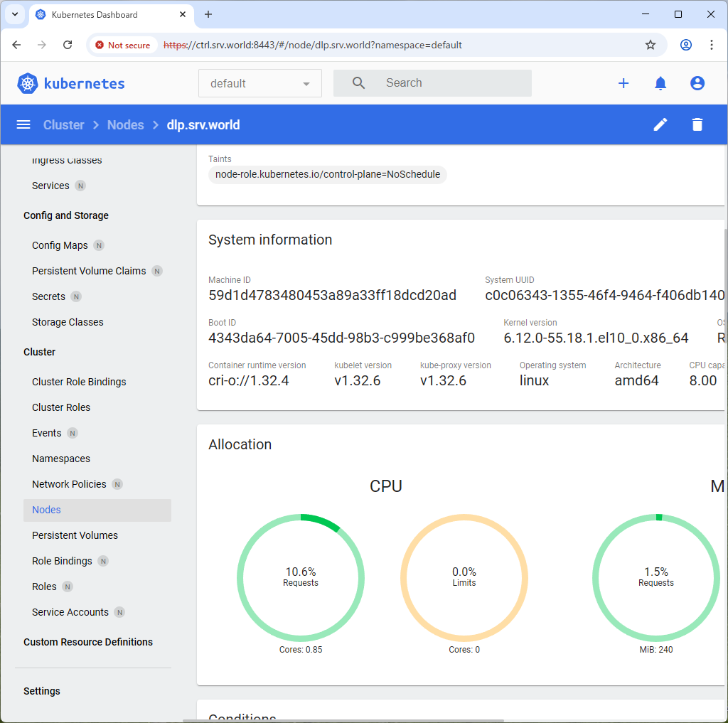Screen dimensions: 728x723
Task: Click the N badge next to Config Maps
Action: point(98,245)
